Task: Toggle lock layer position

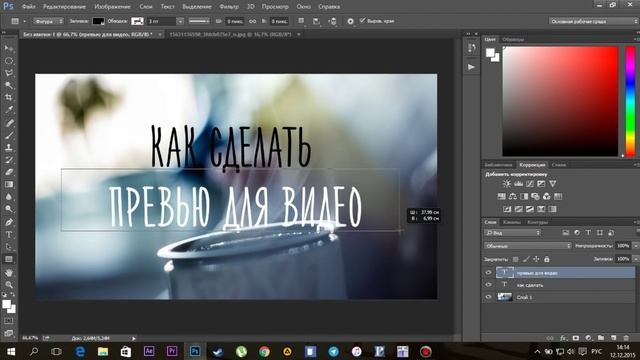Action: (x=536, y=259)
